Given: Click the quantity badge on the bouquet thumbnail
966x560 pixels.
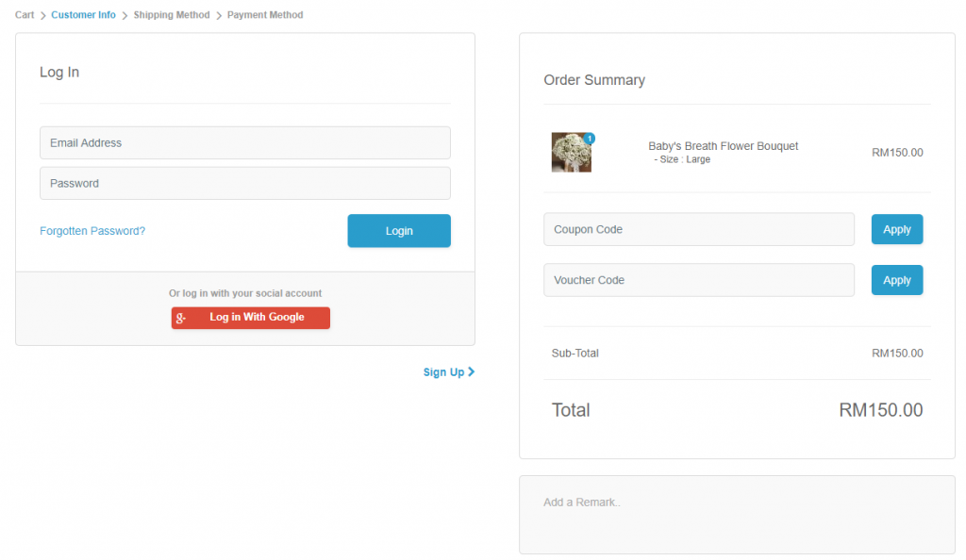Looking at the screenshot, I should point(589,139).
